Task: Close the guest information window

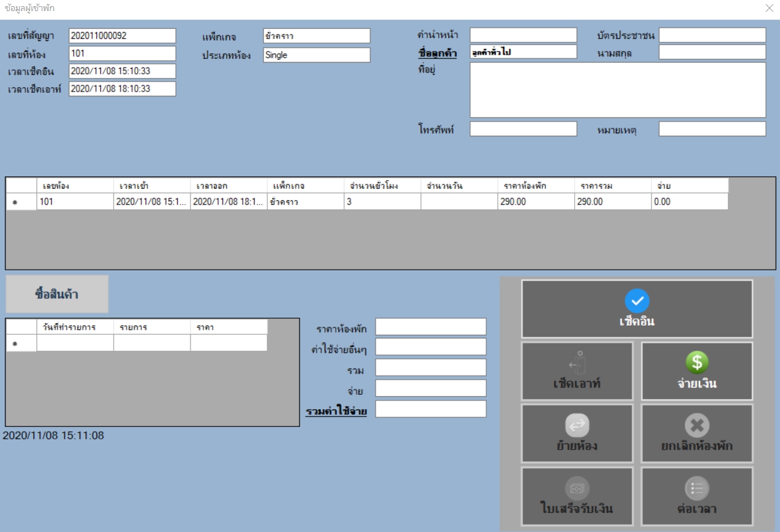Action: tap(769, 8)
